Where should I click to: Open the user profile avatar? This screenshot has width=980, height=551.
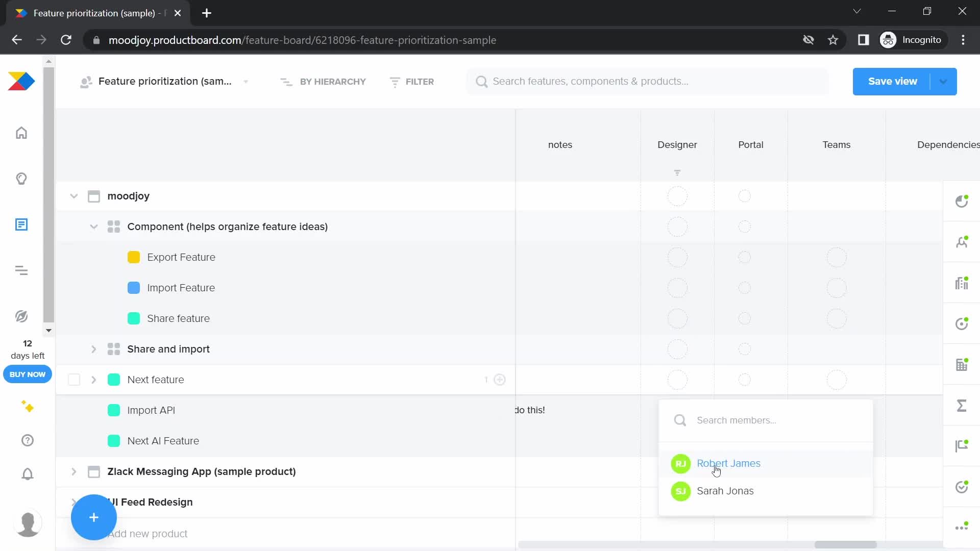click(28, 523)
